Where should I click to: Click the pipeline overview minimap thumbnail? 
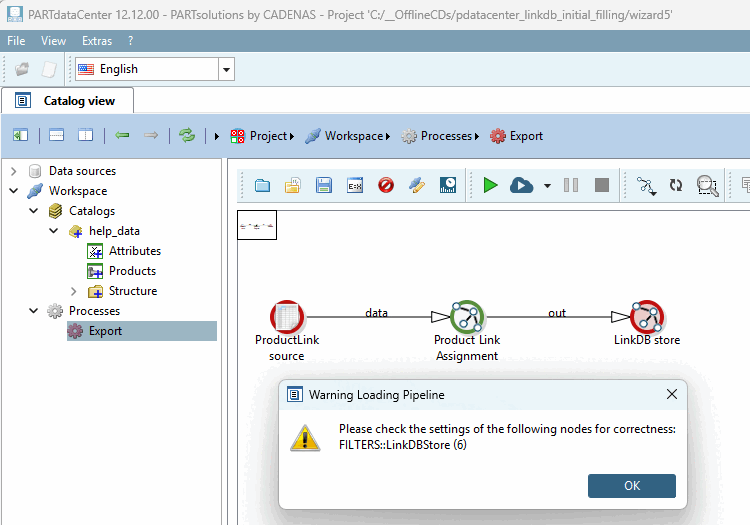pyautogui.click(x=257, y=225)
